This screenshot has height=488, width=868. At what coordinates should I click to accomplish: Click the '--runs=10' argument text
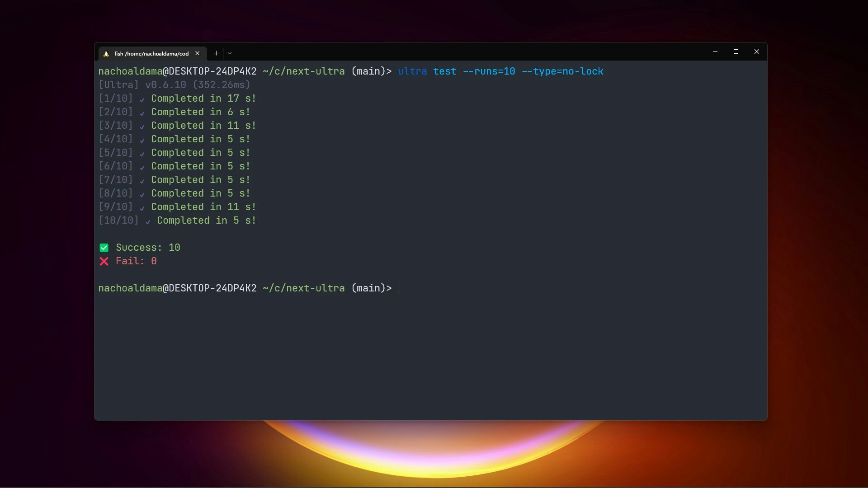(489, 71)
